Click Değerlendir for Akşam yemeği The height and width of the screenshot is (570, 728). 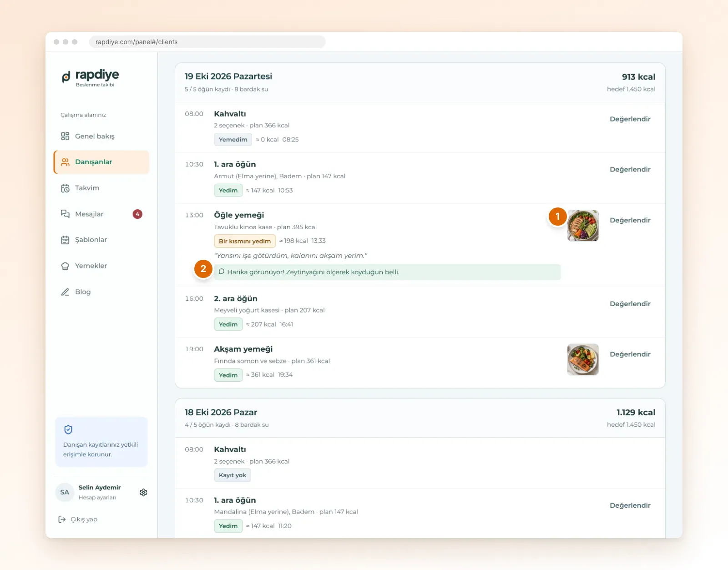(x=630, y=354)
